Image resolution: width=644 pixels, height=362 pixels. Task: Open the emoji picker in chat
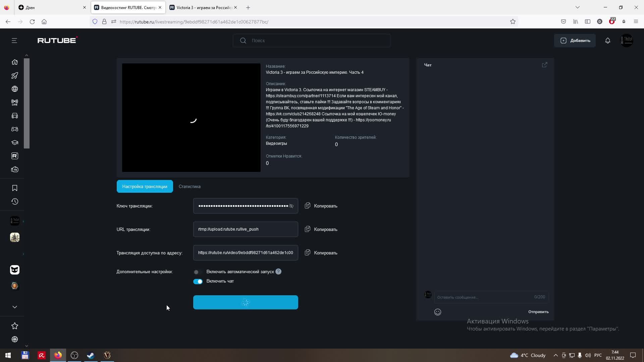tap(437, 312)
